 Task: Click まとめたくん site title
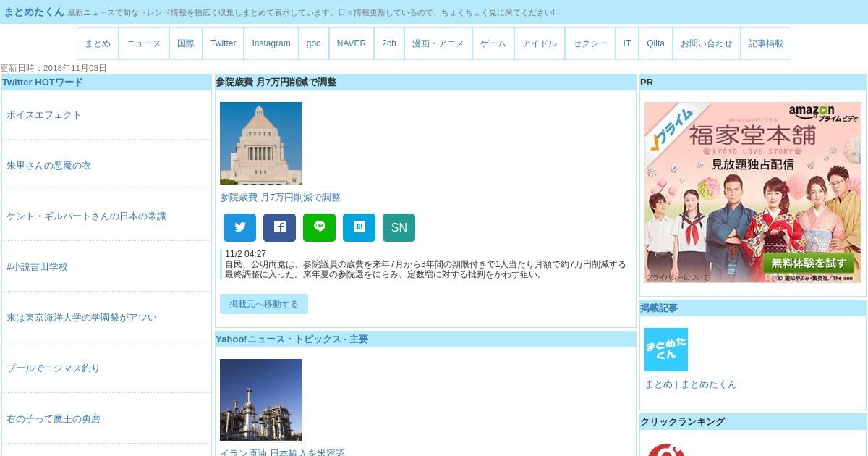pyautogui.click(x=34, y=12)
